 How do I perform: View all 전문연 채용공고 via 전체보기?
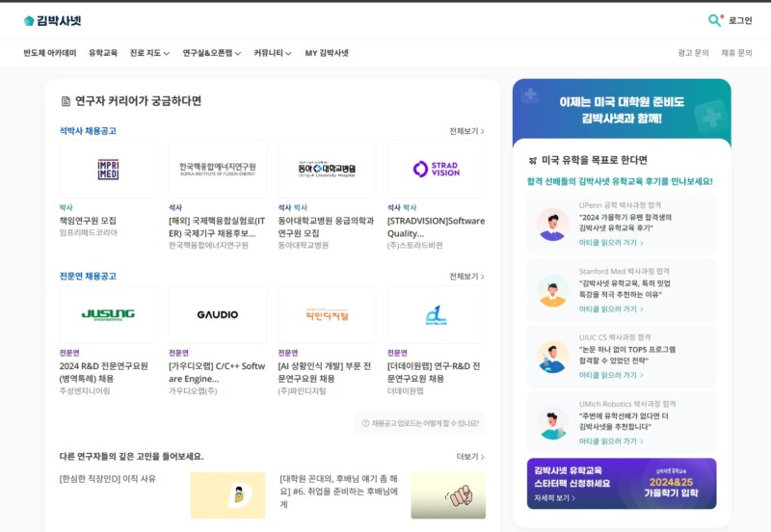coord(466,277)
